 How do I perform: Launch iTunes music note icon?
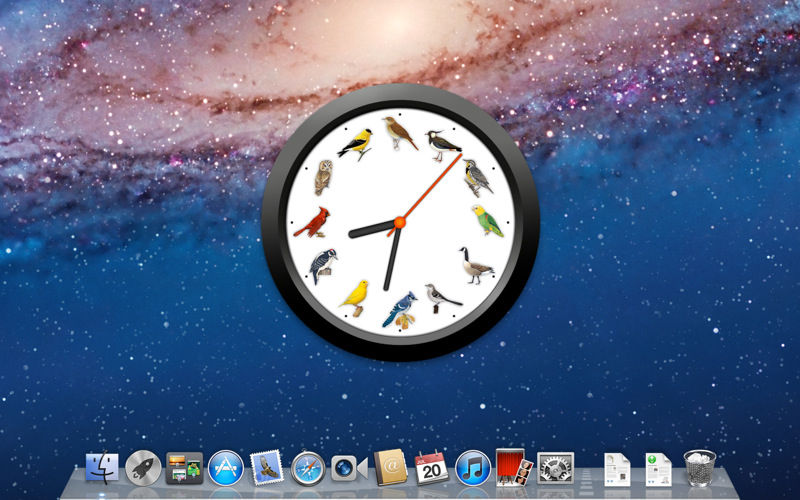(x=473, y=468)
